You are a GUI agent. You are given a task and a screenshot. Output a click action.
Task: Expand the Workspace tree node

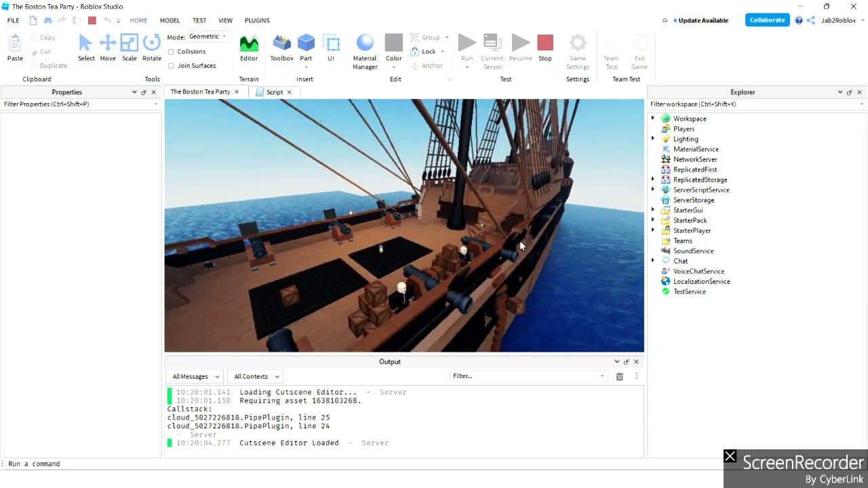[653, 119]
